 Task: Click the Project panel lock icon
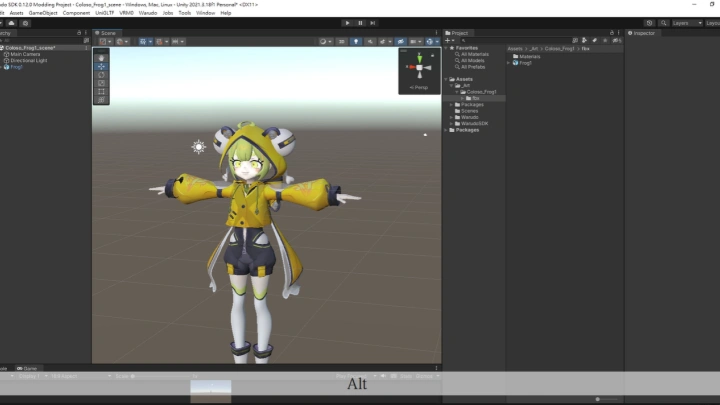pos(612,33)
